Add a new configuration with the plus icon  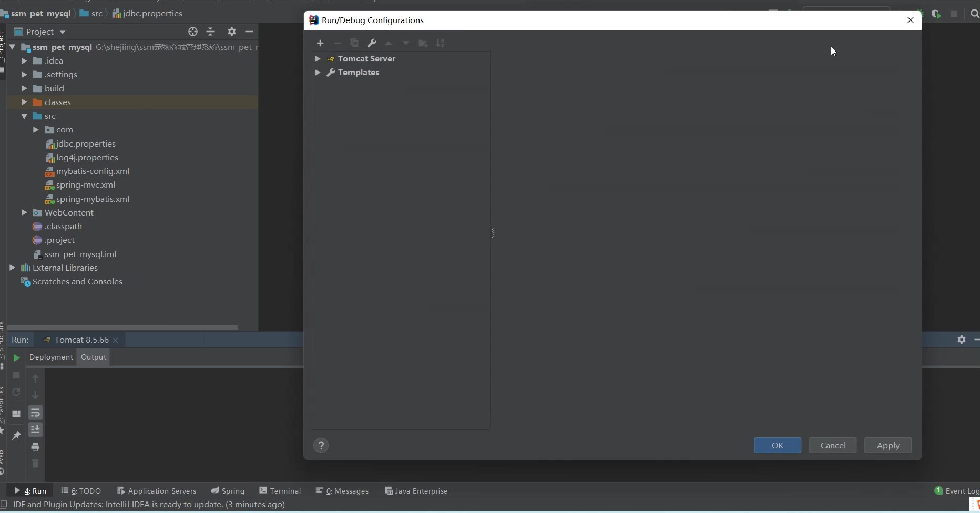320,43
